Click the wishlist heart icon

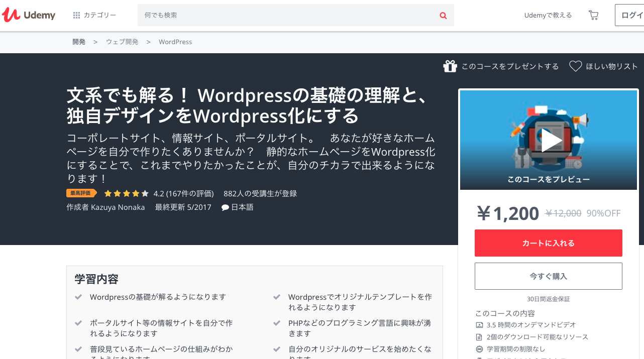(575, 66)
